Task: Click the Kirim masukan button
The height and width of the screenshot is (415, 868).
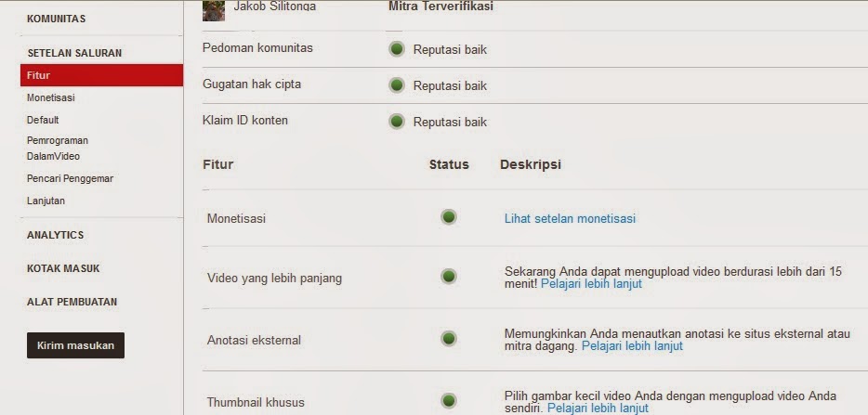Action: [x=76, y=345]
